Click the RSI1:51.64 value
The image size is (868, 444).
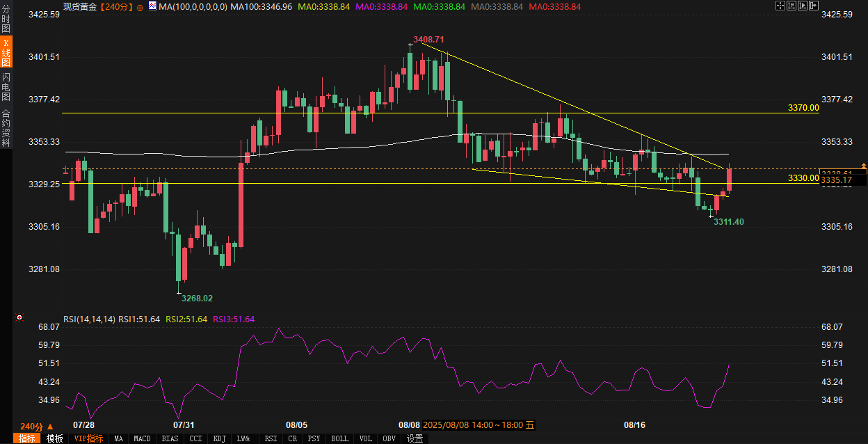pos(139,319)
